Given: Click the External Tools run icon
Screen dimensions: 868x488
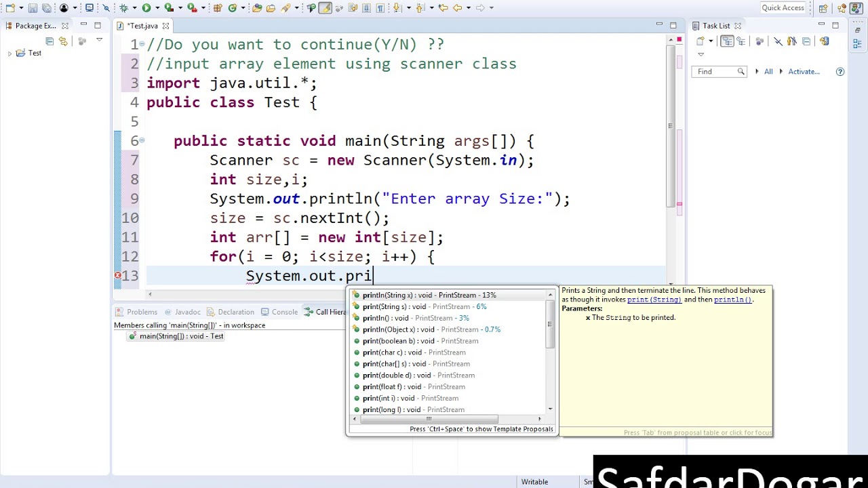Looking at the screenshot, I should pos(191,8).
